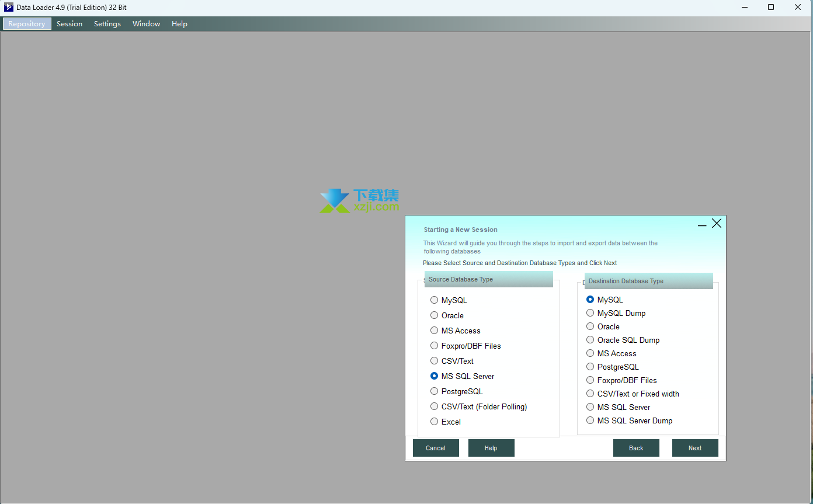The width and height of the screenshot is (813, 504).
Task: Click the Starting a New Session heading
Action: pyautogui.click(x=461, y=230)
